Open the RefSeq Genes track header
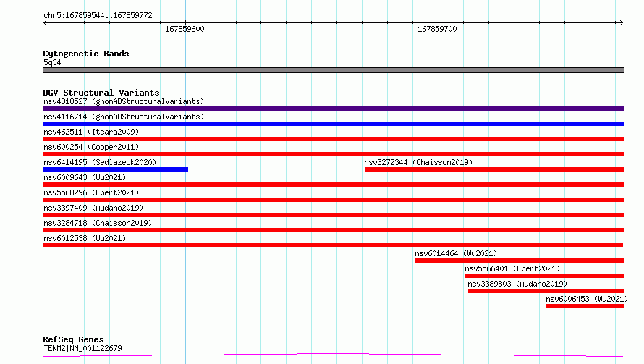 pyautogui.click(x=73, y=339)
